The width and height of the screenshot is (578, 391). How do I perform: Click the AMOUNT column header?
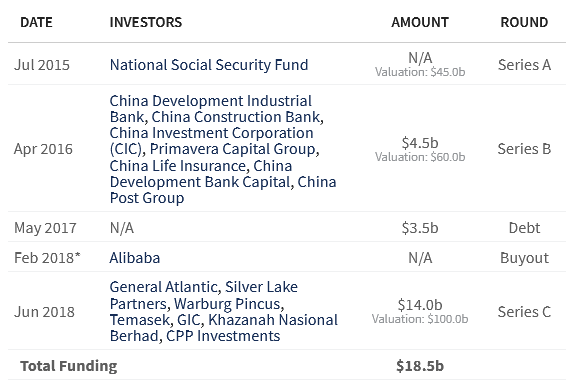coord(420,22)
